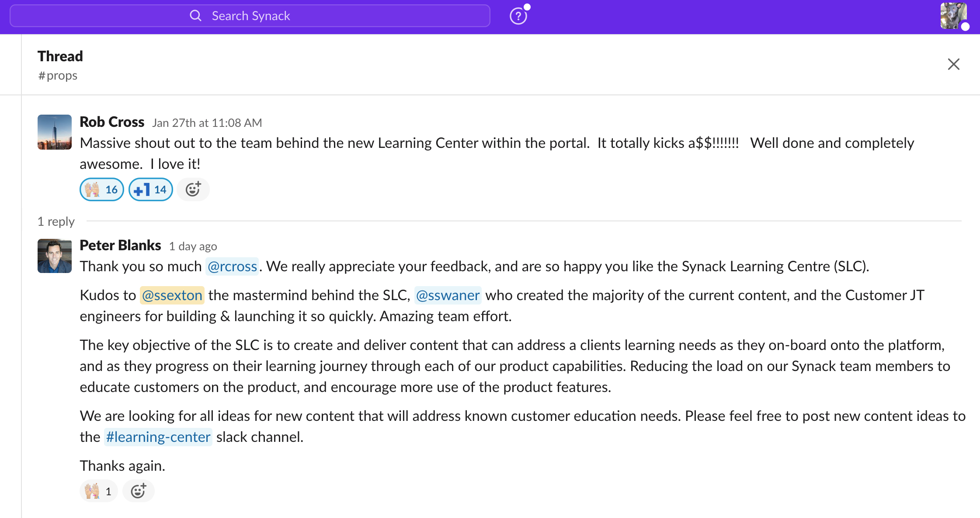Click the search magnifier icon
Screen dimensions: 980x518
195,16
